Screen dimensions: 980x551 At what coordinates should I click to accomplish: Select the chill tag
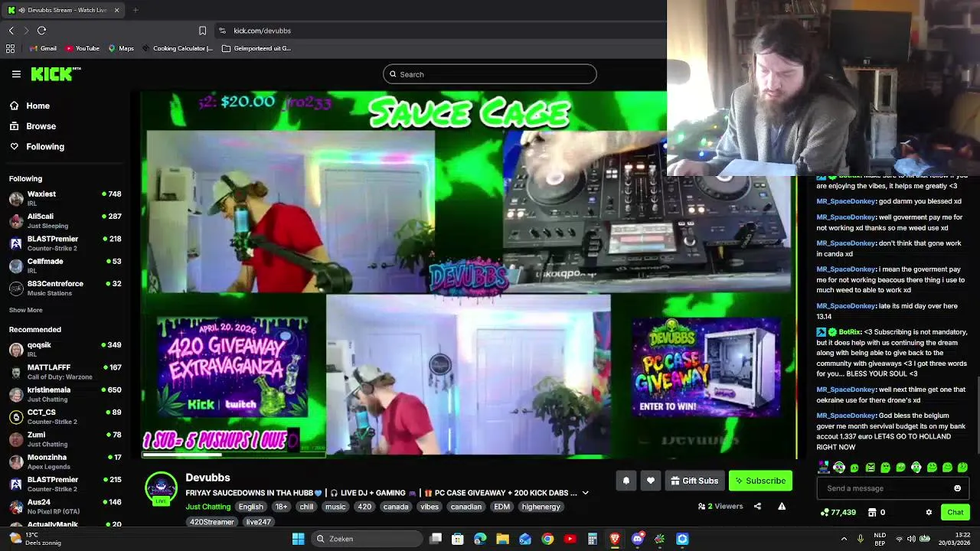coord(306,507)
